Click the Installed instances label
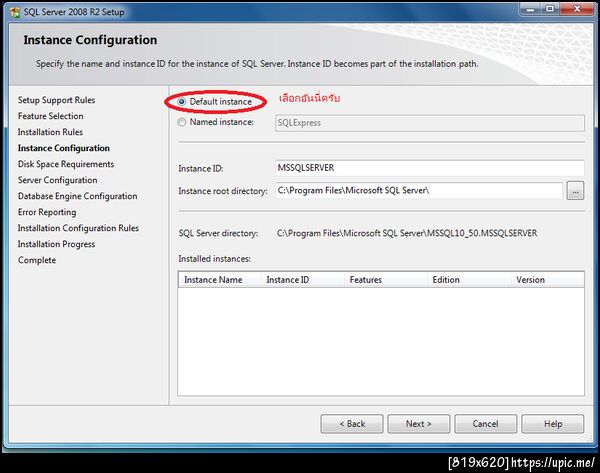 point(214,259)
